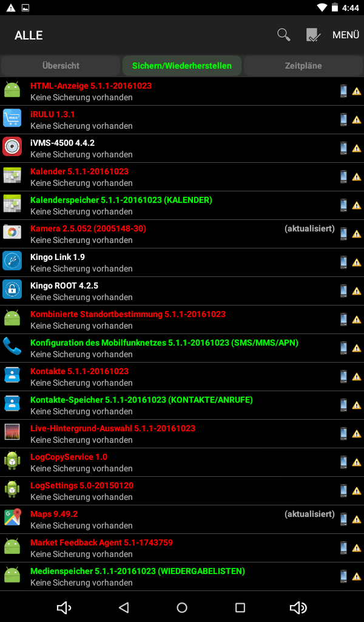Open Konfiguration des Mobilfunknetzes entry
This screenshot has width=364, height=622.
pyautogui.click(x=182, y=348)
